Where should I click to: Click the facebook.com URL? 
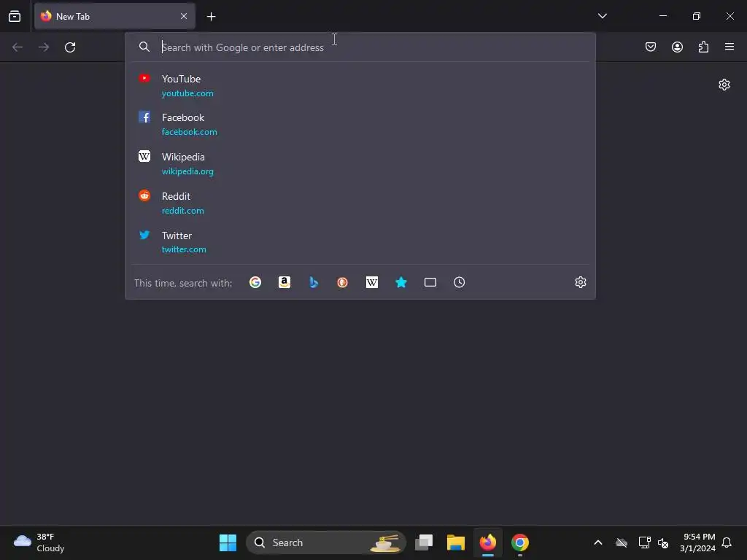pyautogui.click(x=189, y=132)
